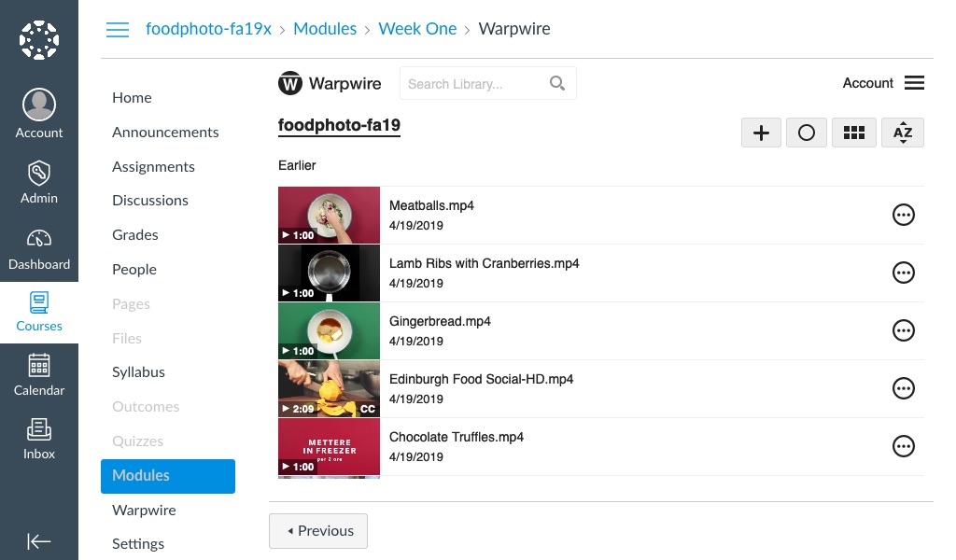Open the Calendar icon in sidebar
Screen dimensions: 956x560
point(39,366)
